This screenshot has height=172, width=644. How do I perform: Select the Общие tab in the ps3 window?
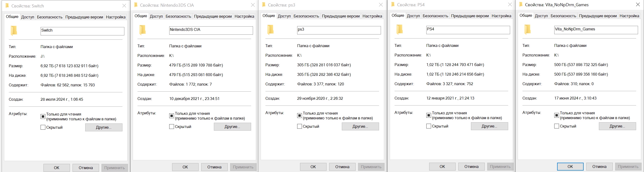point(269,16)
